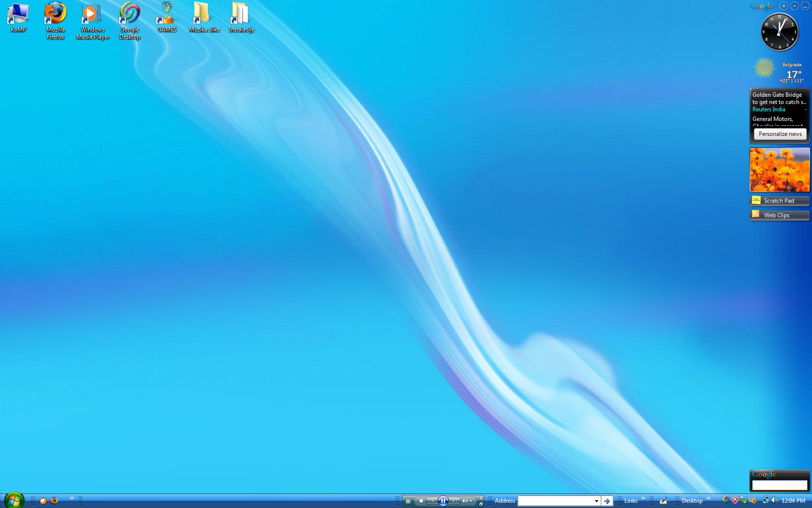Select the Muzika slike folder
Screen dimensions: 812x508
[x=204, y=17]
